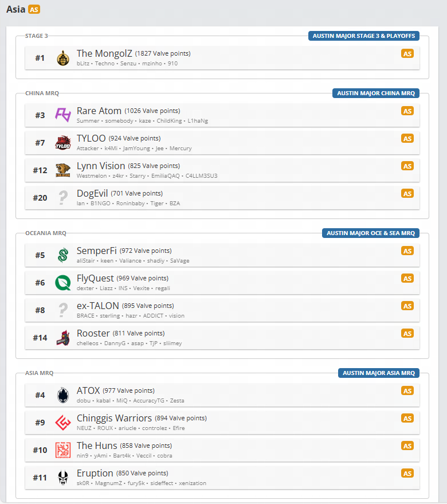Click the TYLOO team logo
Image resolution: width=447 pixels, height=504 pixels.
(63, 143)
